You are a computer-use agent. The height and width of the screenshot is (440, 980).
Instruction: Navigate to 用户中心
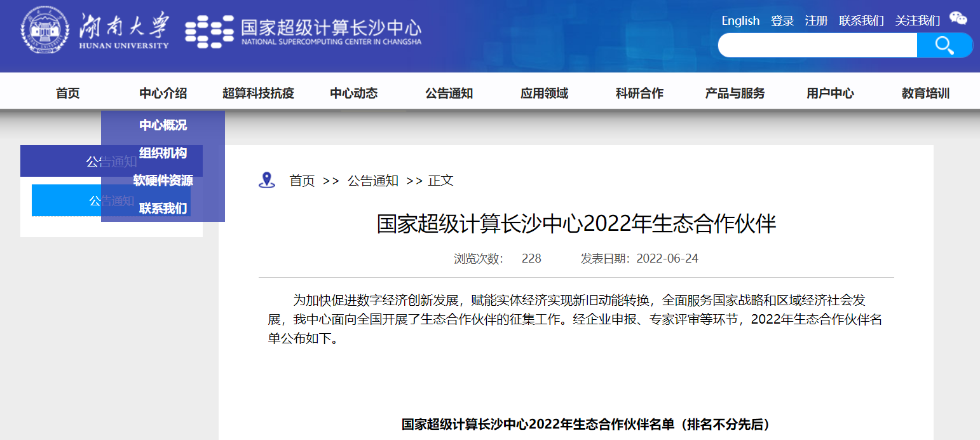830,93
